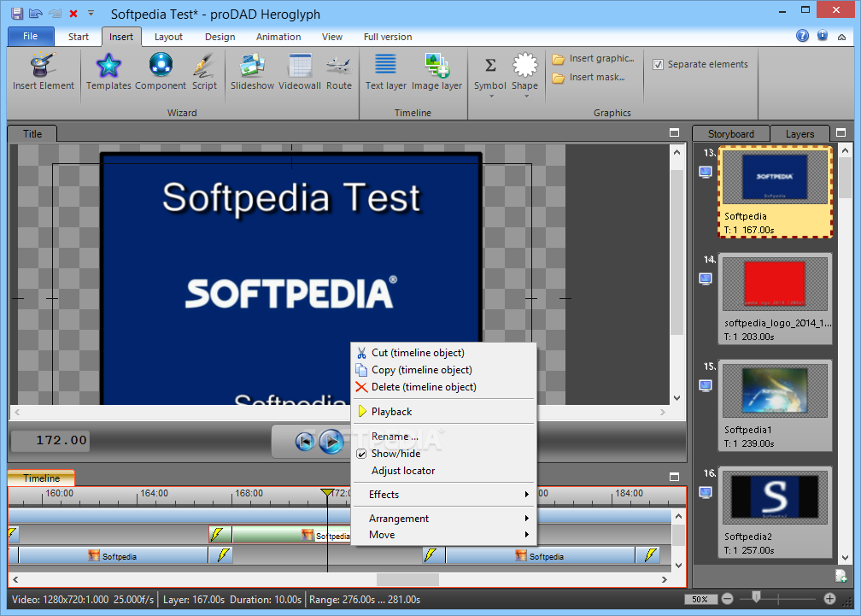Viewport: 861px width, 616px height.
Task: Select the red softpedia_logo_2014 storyboard thumbnail
Action: click(x=775, y=284)
